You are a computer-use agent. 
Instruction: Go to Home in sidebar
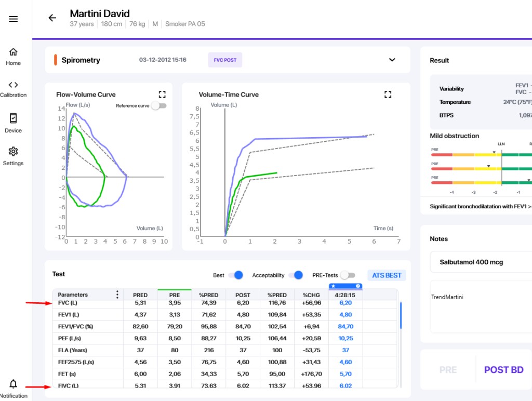point(14,57)
